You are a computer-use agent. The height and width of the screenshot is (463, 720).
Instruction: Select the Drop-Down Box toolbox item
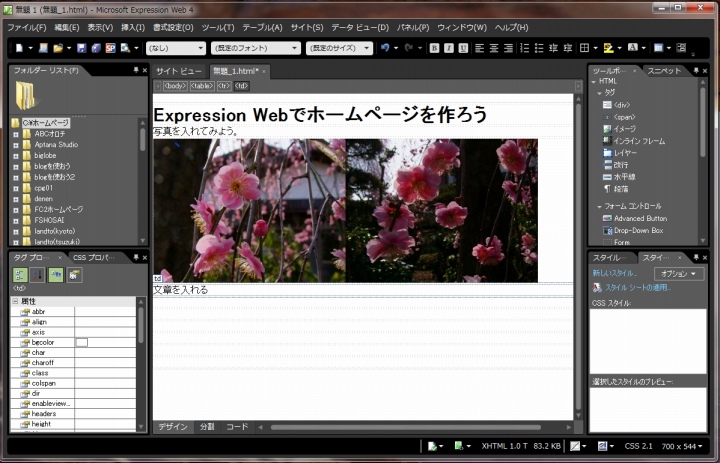coord(638,231)
